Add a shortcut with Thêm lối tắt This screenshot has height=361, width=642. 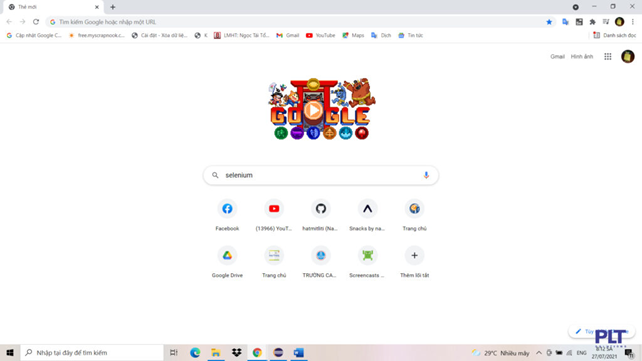point(414,262)
